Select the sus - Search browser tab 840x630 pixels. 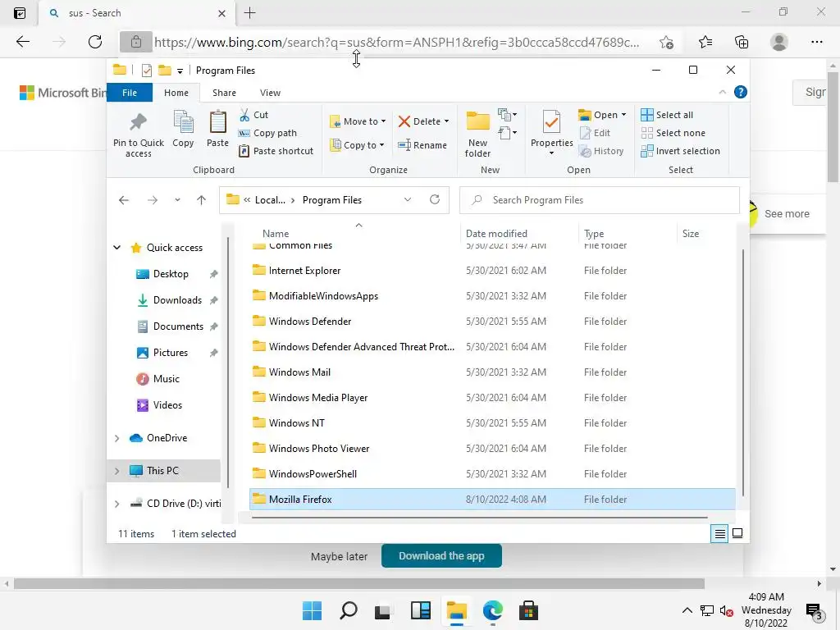[x=137, y=13]
